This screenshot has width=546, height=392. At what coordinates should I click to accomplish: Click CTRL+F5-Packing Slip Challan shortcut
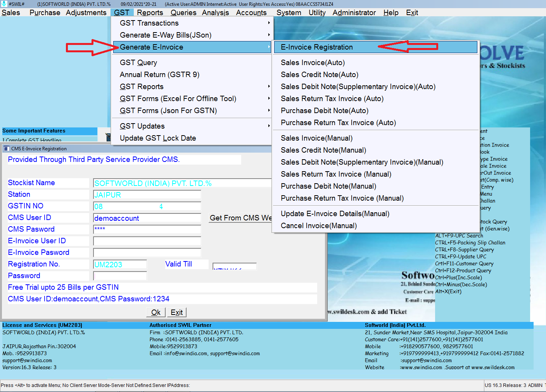click(x=470, y=243)
